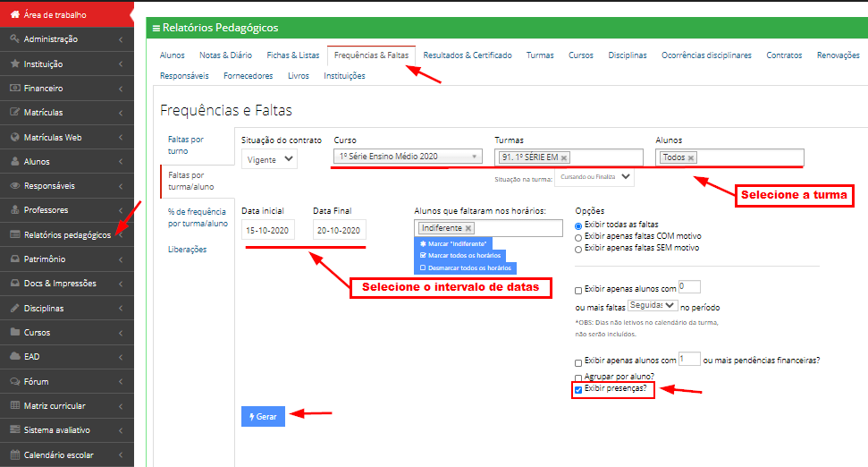Screen dimensions: 868x467
Task: Click Marcar "Indiferente" button
Action: tap(453, 243)
